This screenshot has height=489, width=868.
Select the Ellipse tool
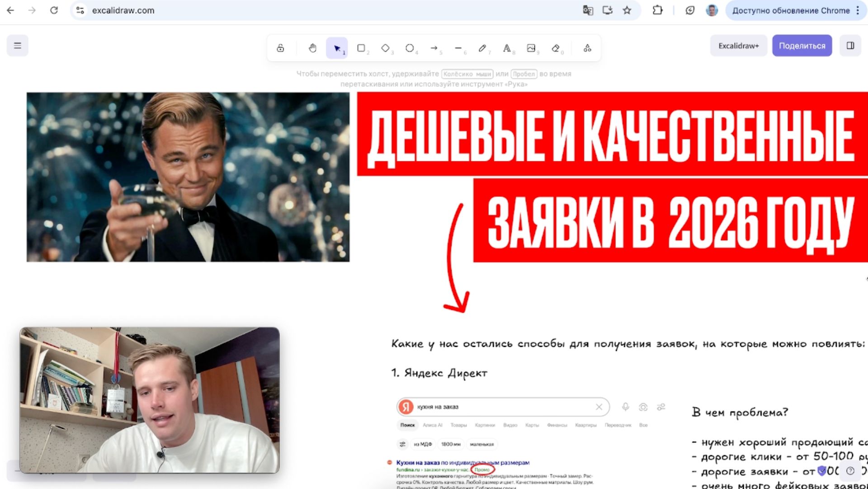click(410, 48)
